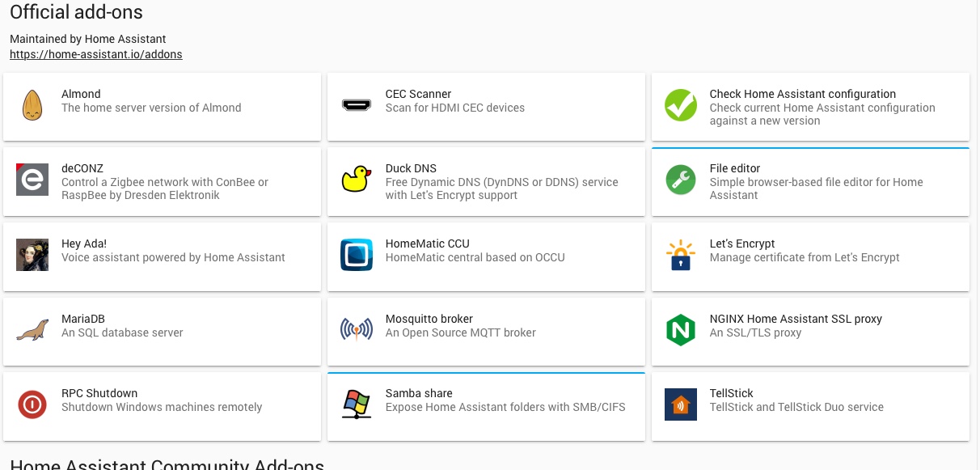
Task: Click 'Home Assistant Community Add-ons' heading
Action: pyautogui.click(x=167, y=465)
